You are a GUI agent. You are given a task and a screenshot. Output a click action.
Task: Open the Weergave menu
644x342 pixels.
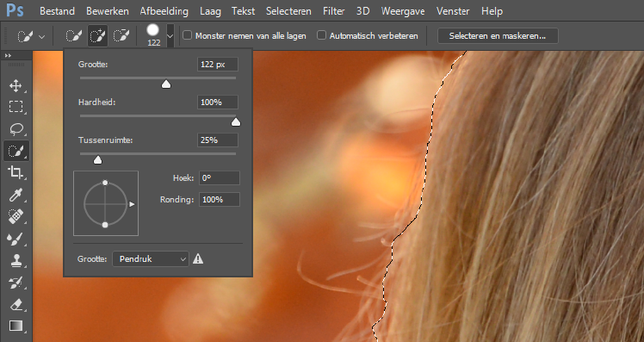tap(403, 11)
